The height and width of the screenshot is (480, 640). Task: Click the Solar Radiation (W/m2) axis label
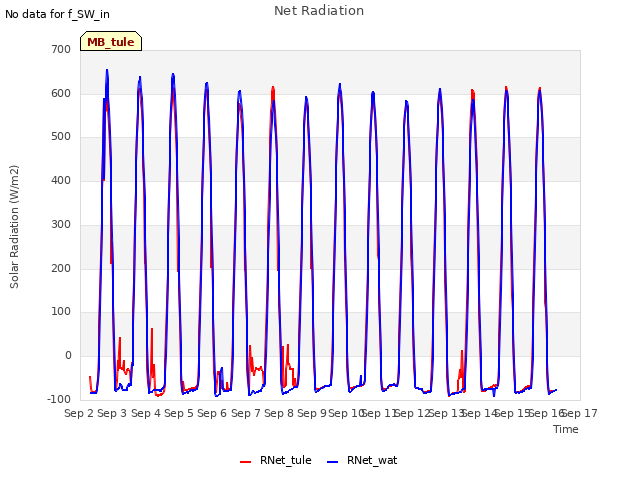pyautogui.click(x=14, y=227)
